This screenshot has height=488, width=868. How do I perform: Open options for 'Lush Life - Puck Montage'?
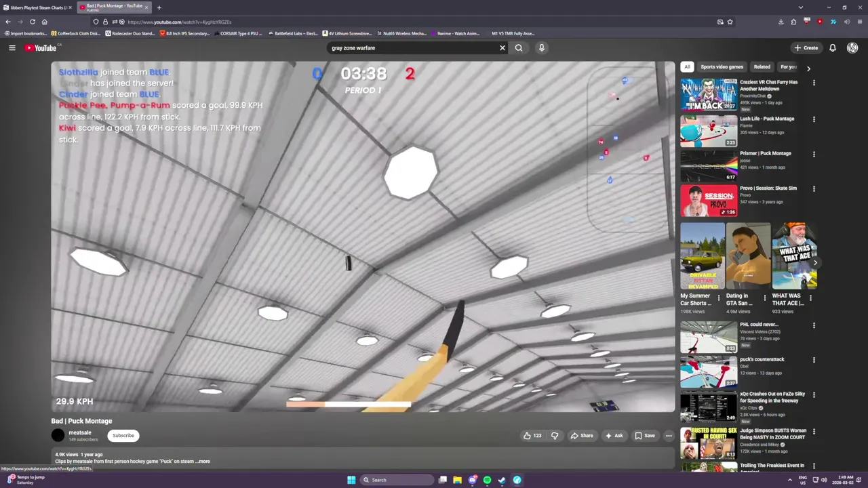pyautogui.click(x=814, y=119)
